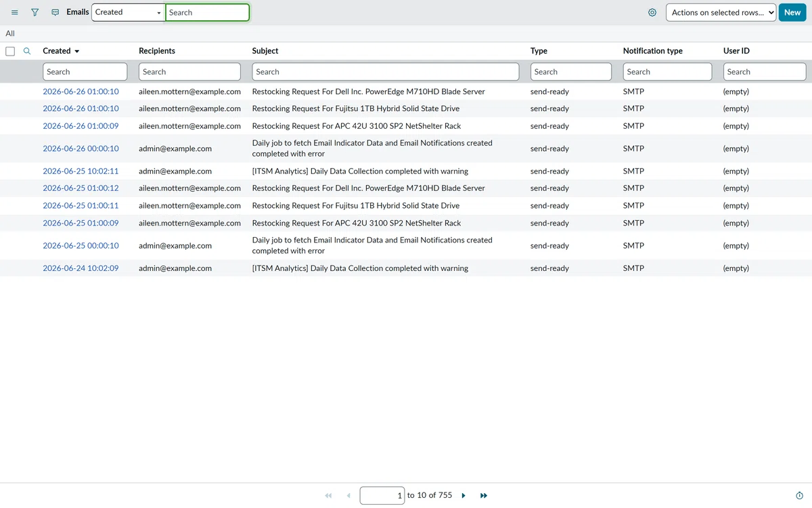This screenshot has height=508, width=812.
Task: Open the Created search field dropdown
Action: [129, 12]
